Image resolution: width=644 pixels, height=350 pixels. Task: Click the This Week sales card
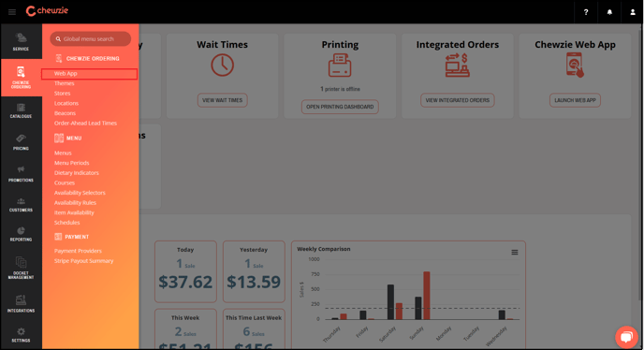coord(185,329)
